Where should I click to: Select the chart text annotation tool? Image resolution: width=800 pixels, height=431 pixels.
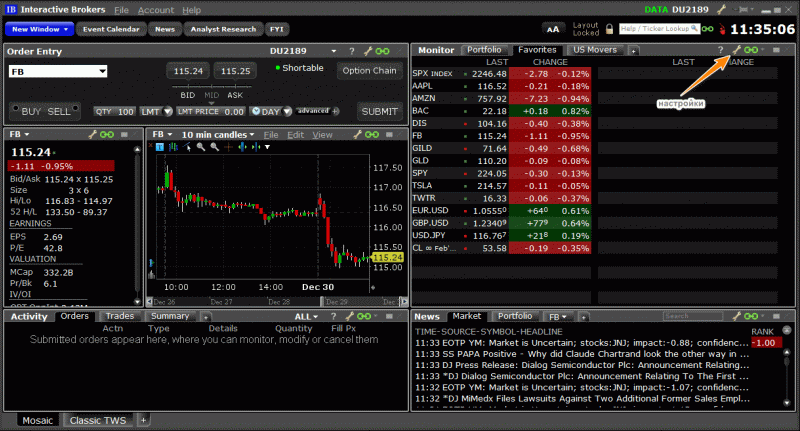[160, 147]
